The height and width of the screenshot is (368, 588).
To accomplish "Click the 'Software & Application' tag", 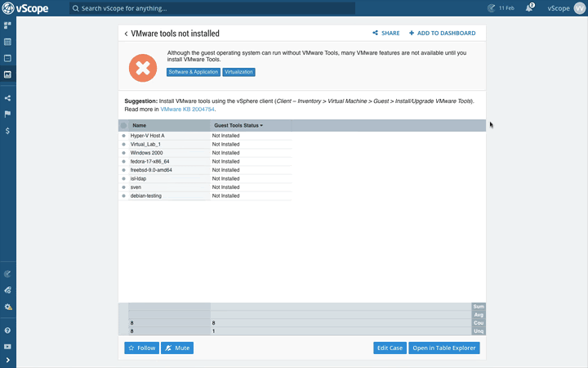I will click(194, 72).
